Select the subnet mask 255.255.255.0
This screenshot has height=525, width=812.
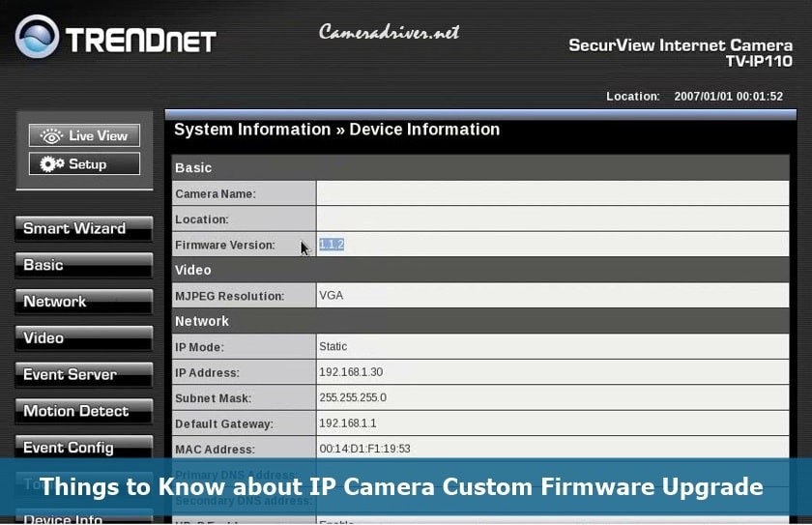point(353,397)
